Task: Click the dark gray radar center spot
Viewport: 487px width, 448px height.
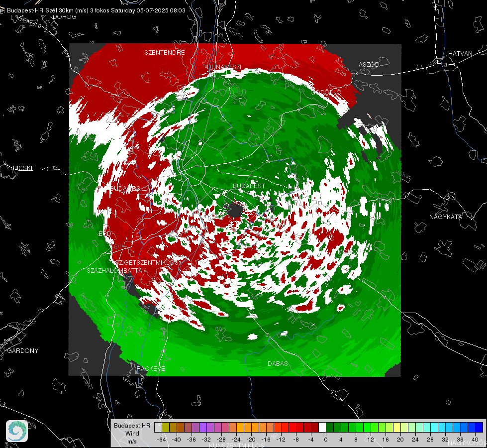Action: [x=235, y=210]
